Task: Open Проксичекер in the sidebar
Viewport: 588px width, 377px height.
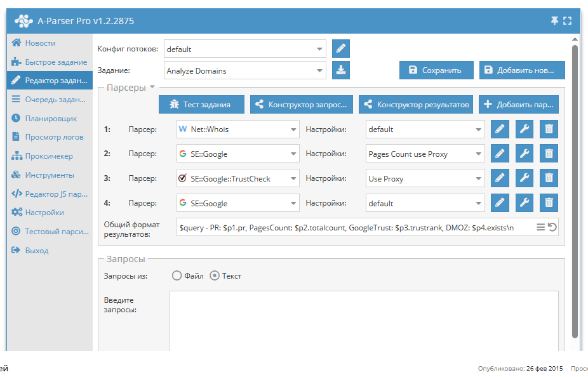Action: point(50,156)
